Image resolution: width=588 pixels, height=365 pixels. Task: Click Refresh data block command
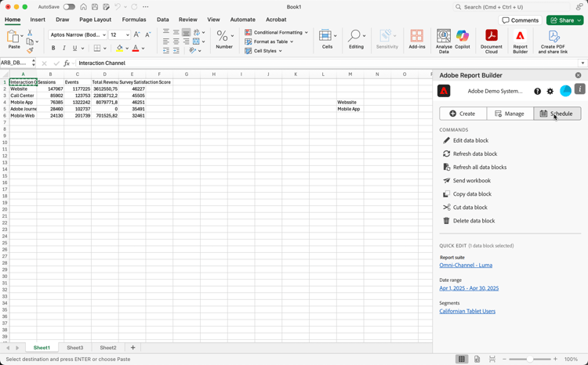click(x=475, y=154)
